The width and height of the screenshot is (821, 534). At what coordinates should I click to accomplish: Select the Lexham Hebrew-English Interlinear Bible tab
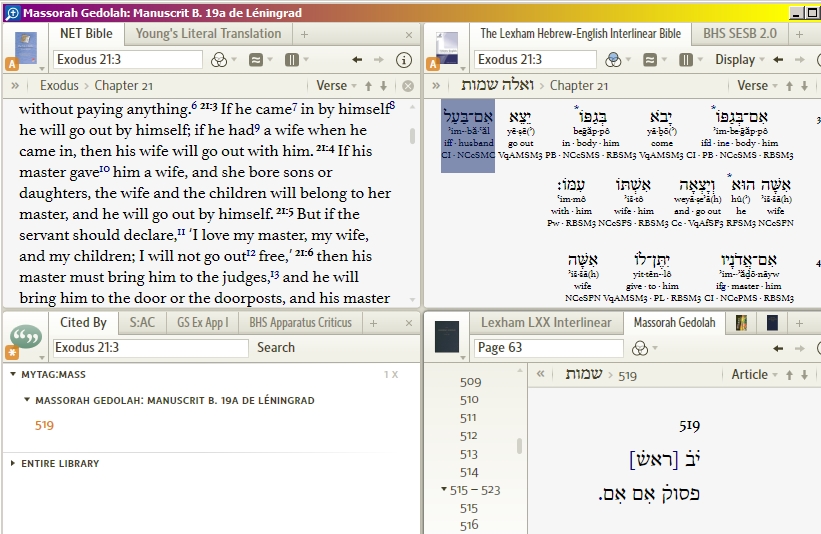pyautogui.click(x=580, y=34)
